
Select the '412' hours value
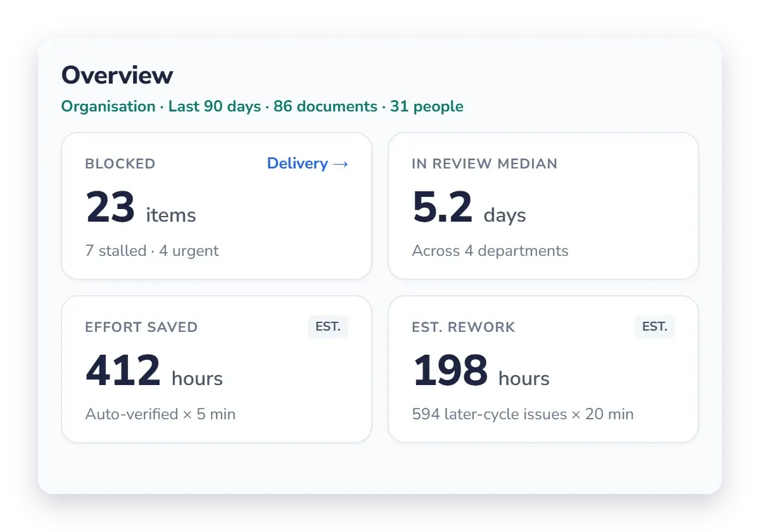point(123,371)
